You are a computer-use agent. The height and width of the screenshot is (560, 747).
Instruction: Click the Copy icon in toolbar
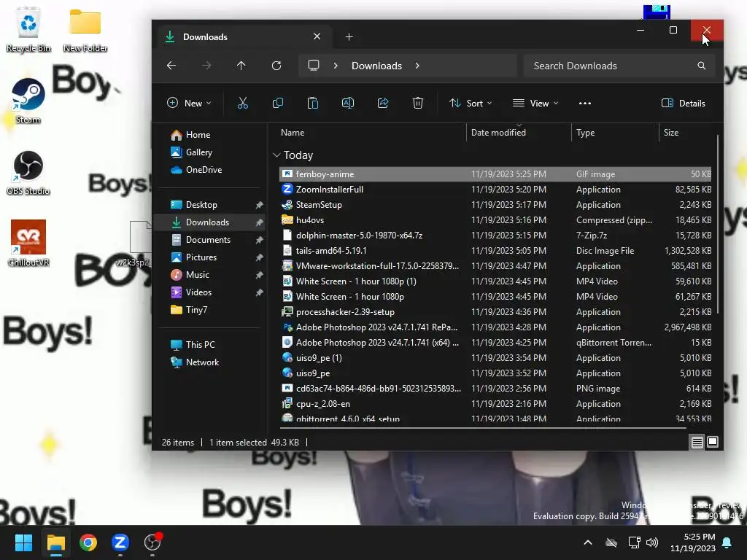278,103
